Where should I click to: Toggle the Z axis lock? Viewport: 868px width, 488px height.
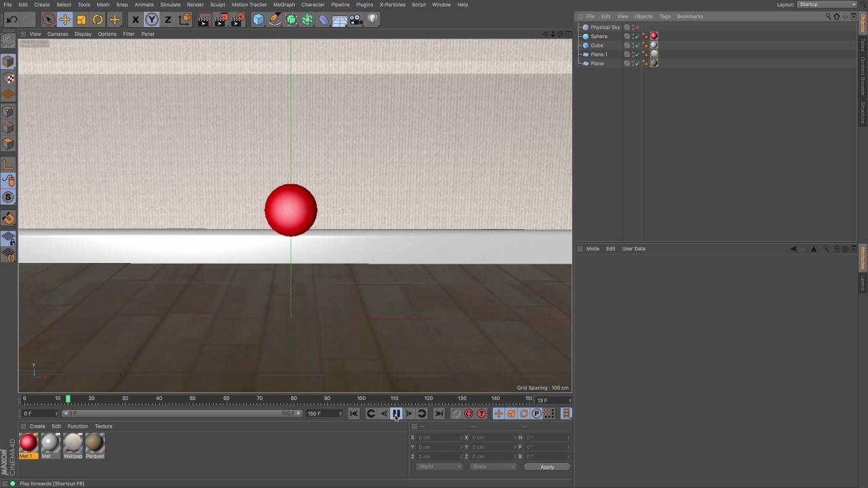click(167, 20)
